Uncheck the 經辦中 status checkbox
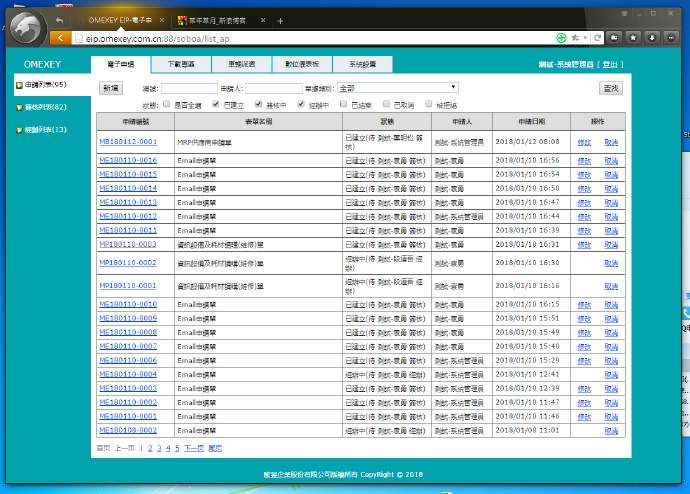 tap(301, 104)
